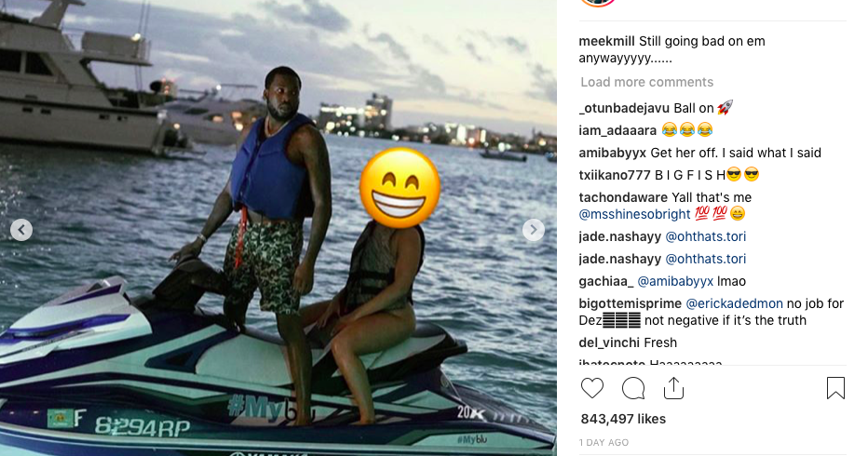
Task: Open bigottemisprime commenter profile
Action: [630, 303]
